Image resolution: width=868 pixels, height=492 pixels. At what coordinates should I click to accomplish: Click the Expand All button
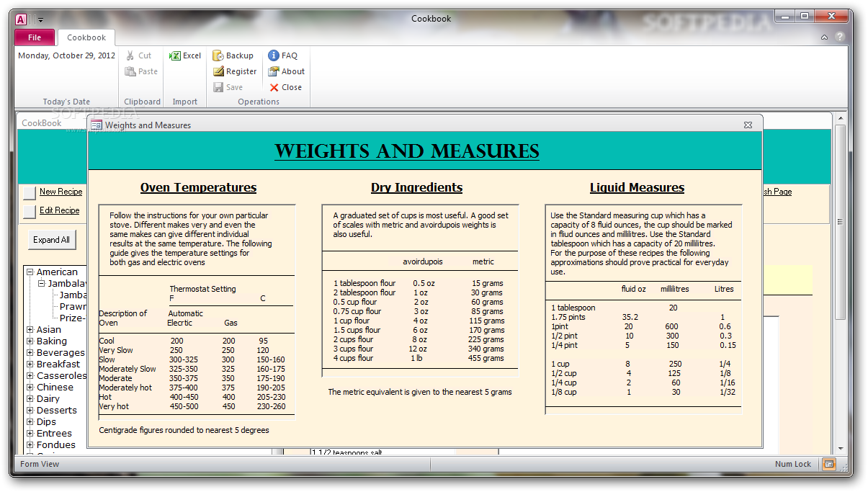pyautogui.click(x=51, y=240)
